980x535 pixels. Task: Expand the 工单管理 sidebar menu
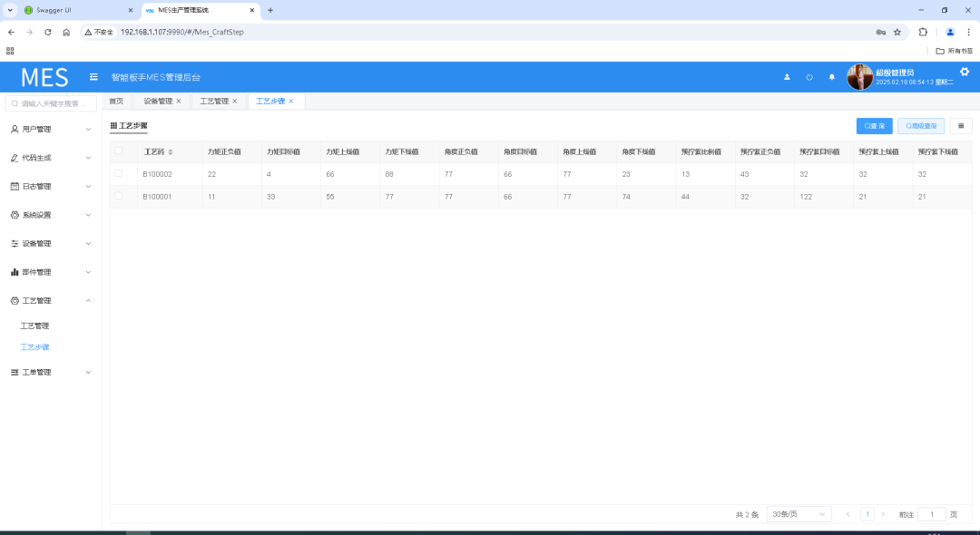51,372
